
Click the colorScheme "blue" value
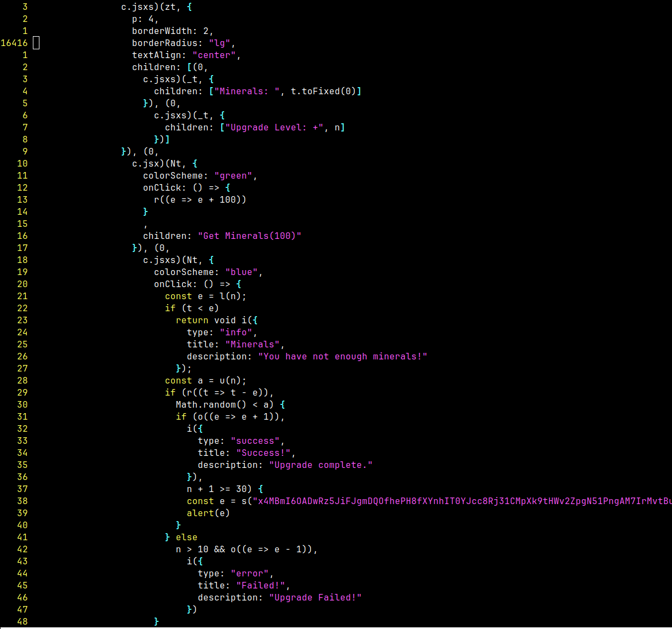pyautogui.click(x=241, y=272)
